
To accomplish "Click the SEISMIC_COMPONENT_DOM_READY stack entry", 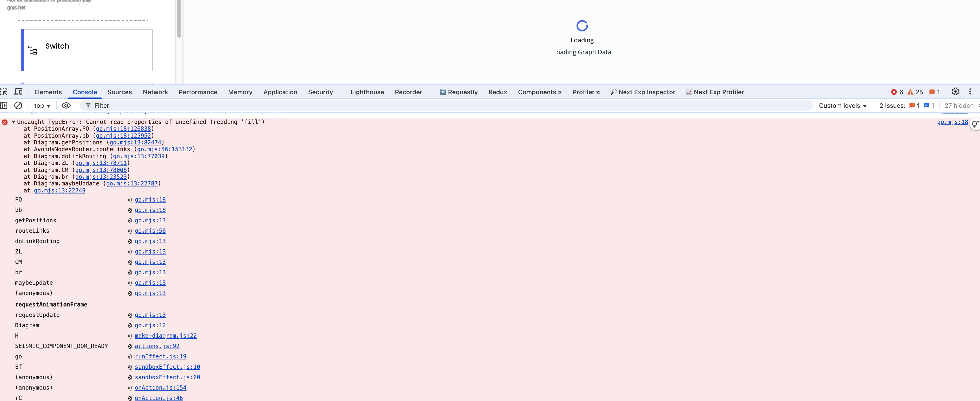I will tap(61, 346).
